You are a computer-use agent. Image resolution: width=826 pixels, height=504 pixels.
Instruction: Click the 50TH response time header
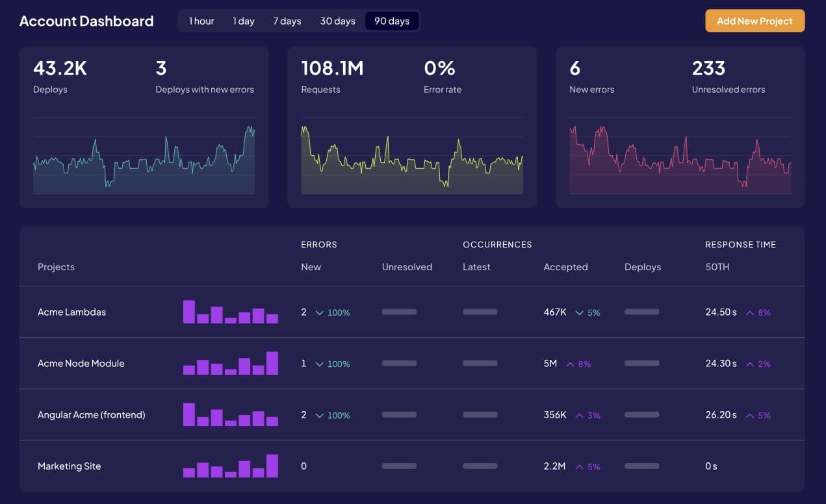[x=717, y=267]
